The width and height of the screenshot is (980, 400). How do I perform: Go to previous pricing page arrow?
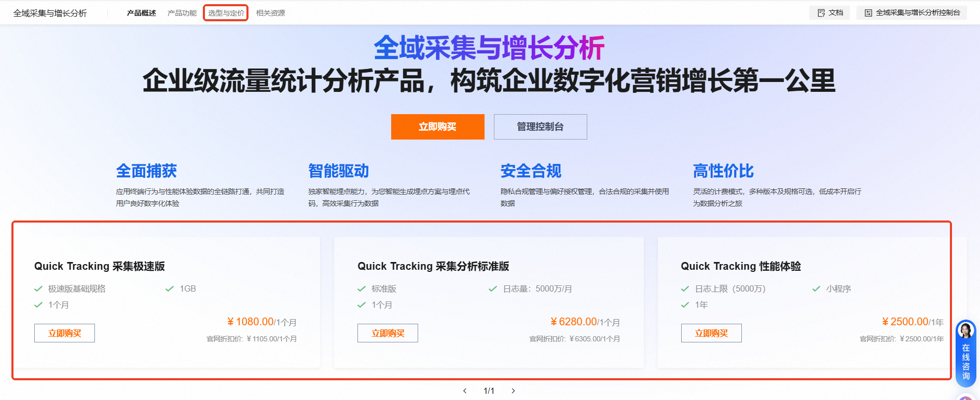(465, 391)
